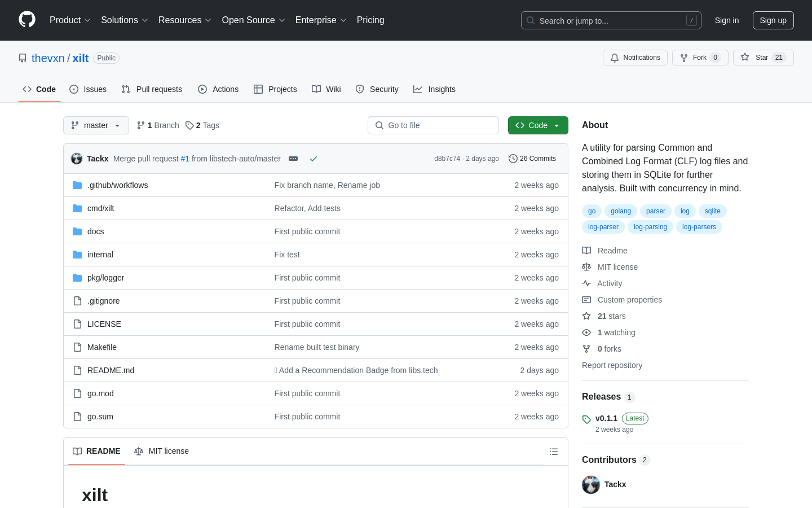The height and width of the screenshot is (508, 812).
Task: Open the .github/workflows folder icon
Action: click(77, 185)
